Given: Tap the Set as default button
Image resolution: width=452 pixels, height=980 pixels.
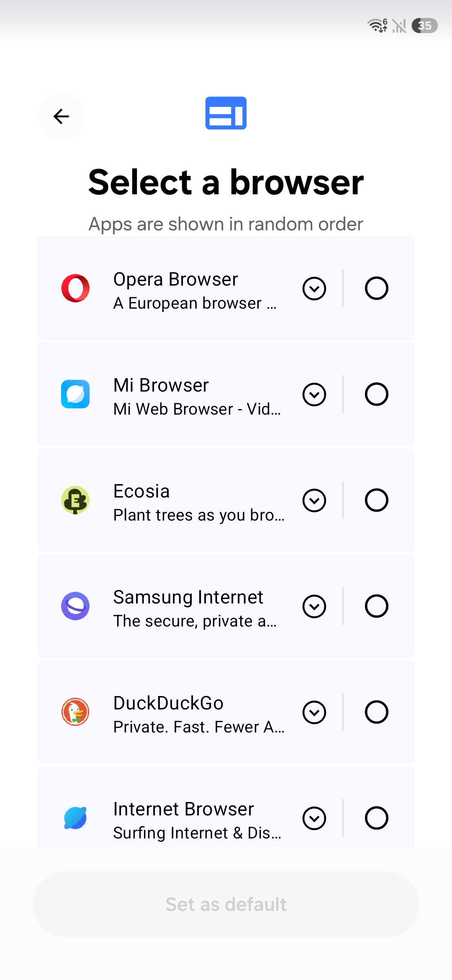Looking at the screenshot, I should (226, 904).
